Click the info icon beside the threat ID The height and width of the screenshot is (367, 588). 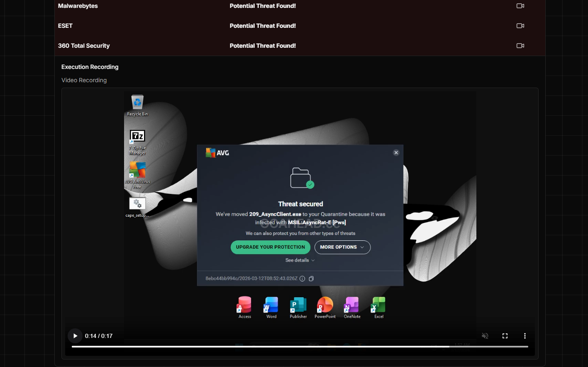[x=303, y=279]
